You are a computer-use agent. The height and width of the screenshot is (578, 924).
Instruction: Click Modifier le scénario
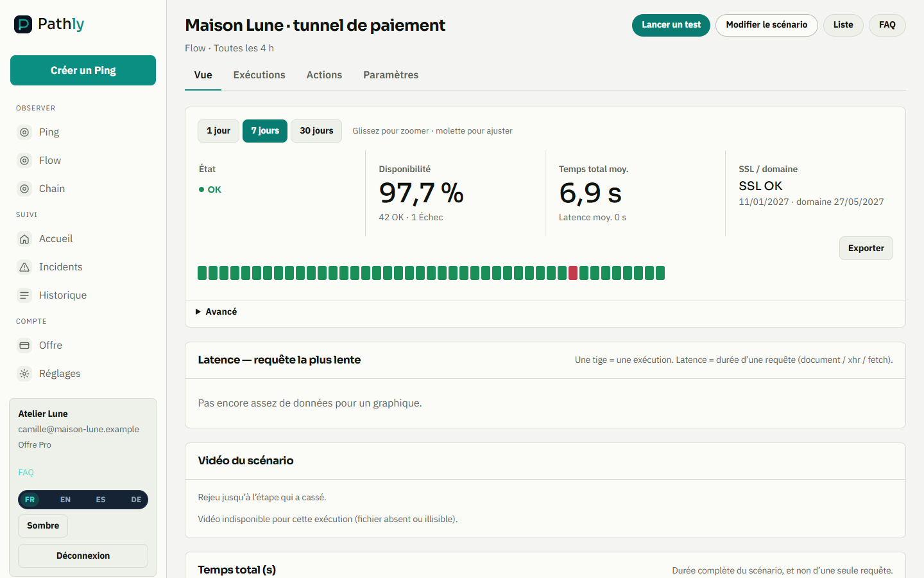[x=767, y=25]
